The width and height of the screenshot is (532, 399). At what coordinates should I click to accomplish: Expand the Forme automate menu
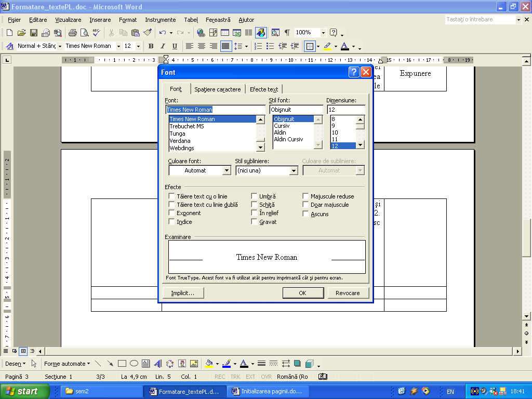click(67, 364)
